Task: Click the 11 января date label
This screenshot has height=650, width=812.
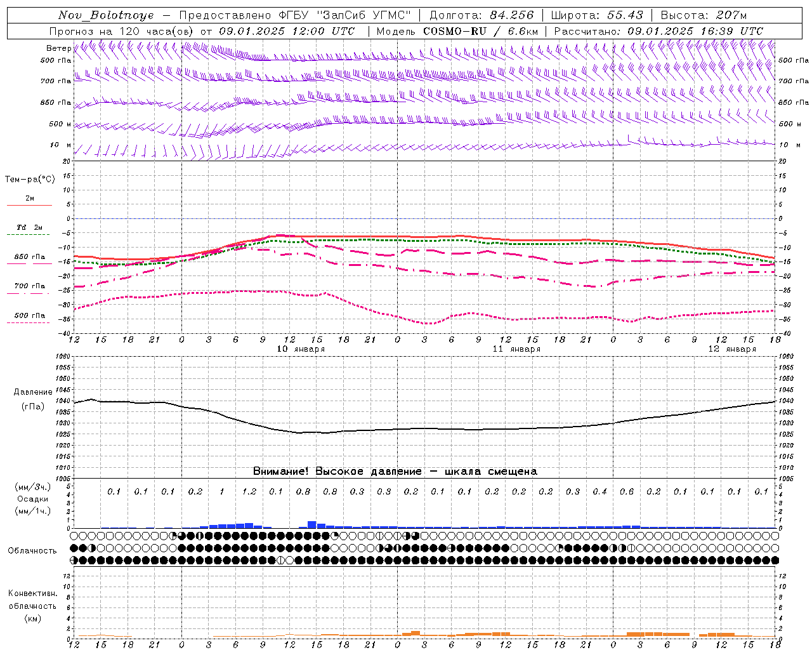Action: click(x=517, y=348)
